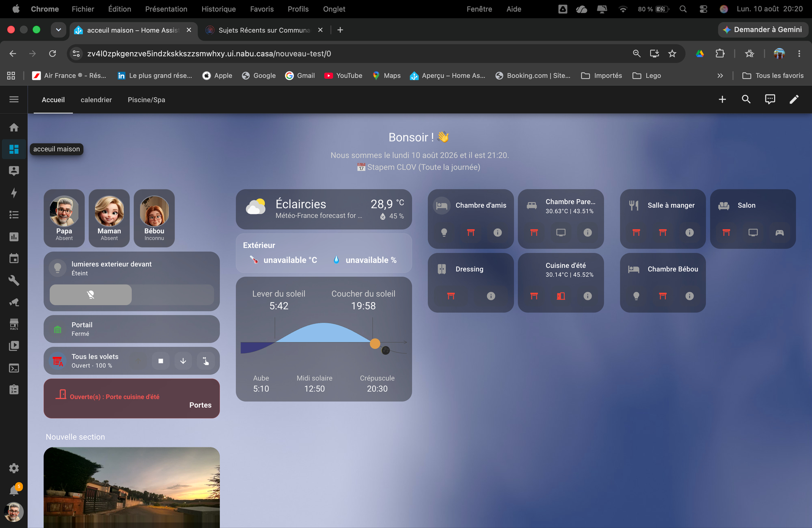Expand the Chrome tab search dropdown arrow

click(x=58, y=30)
